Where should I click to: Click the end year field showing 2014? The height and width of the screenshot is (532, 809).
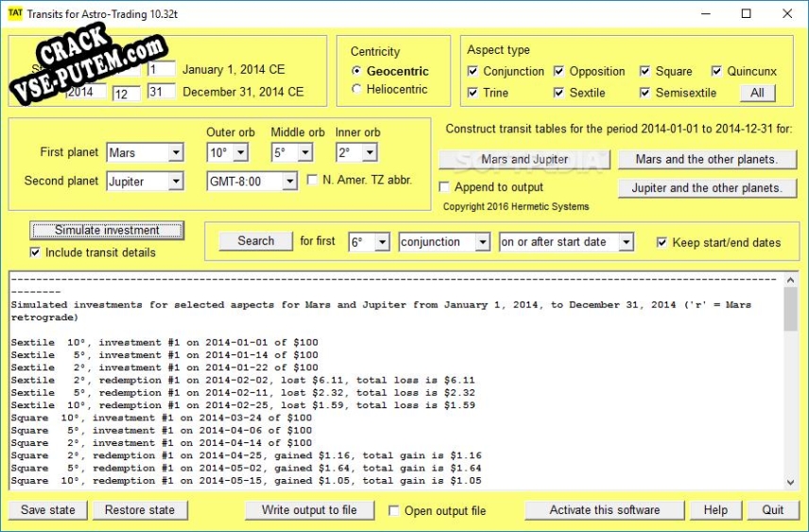click(x=86, y=92)
